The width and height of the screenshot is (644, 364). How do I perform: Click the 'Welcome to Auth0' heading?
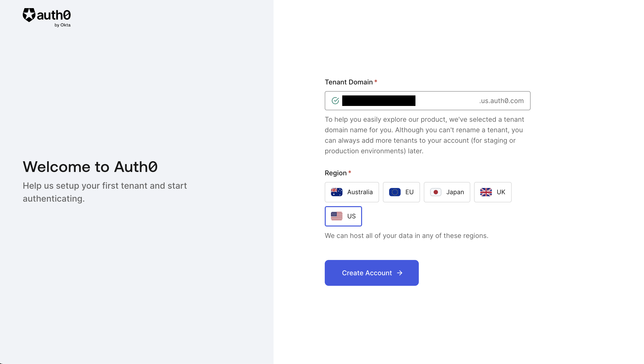coord(90,167)
